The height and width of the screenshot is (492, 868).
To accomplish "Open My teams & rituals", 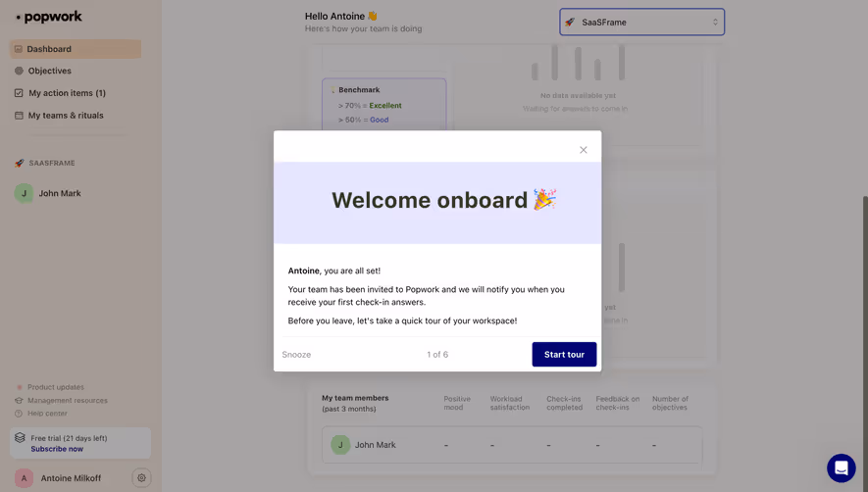I will [x=66, y=115].
